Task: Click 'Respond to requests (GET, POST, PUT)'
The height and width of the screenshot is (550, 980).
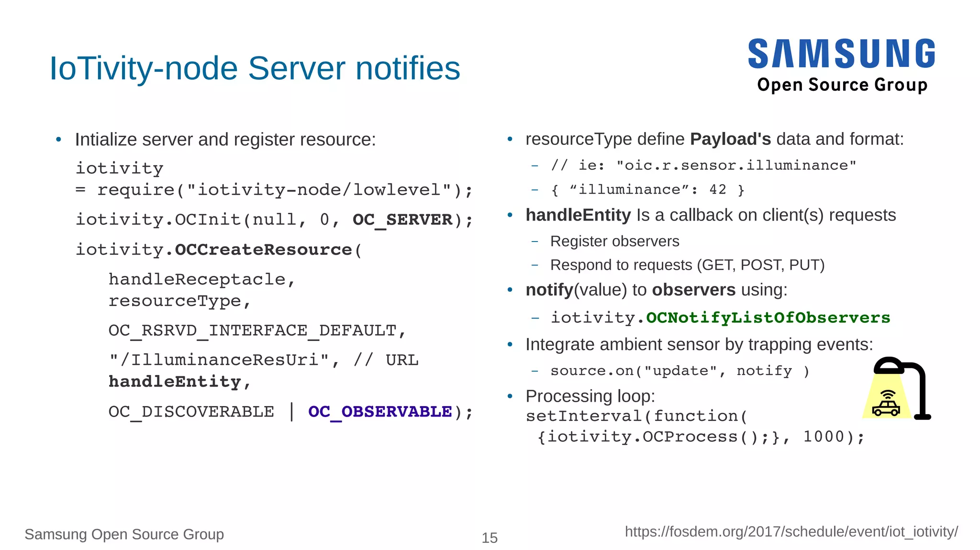Action: point(688,265)
